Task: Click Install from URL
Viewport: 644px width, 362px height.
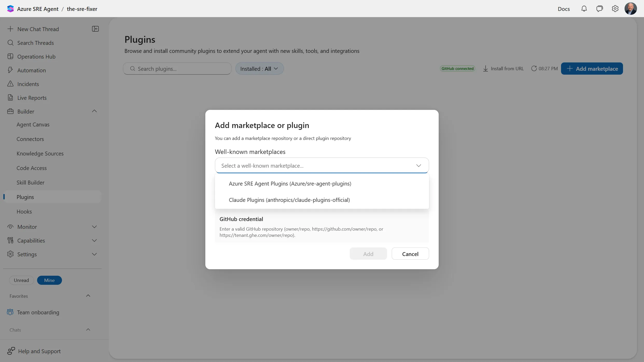Action: pos(503,69)
